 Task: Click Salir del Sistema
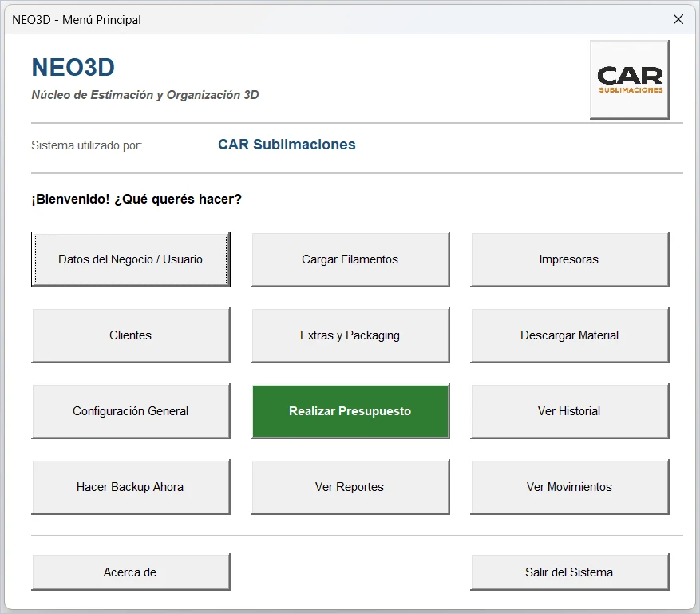[570, 572]
